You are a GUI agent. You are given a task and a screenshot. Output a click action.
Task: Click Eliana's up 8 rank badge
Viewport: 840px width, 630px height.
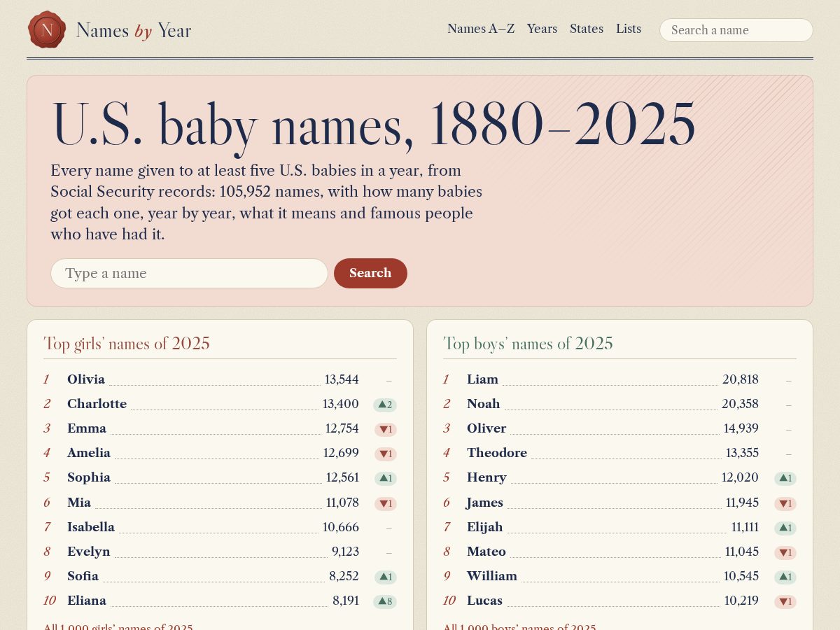pyautogui.click(x=385, y=601)
